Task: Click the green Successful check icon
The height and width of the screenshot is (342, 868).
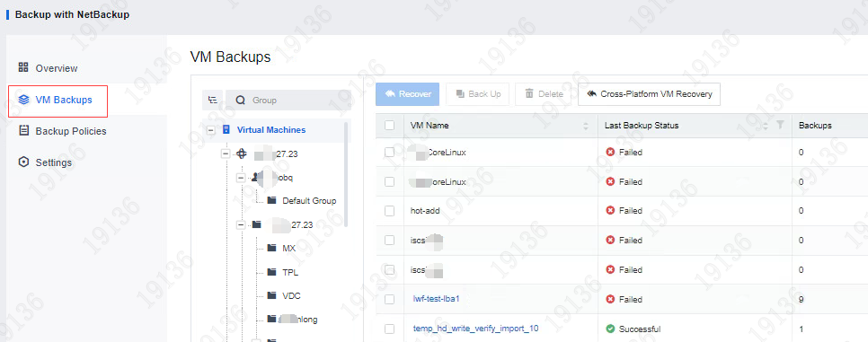Action: click(x=611, y=329)
